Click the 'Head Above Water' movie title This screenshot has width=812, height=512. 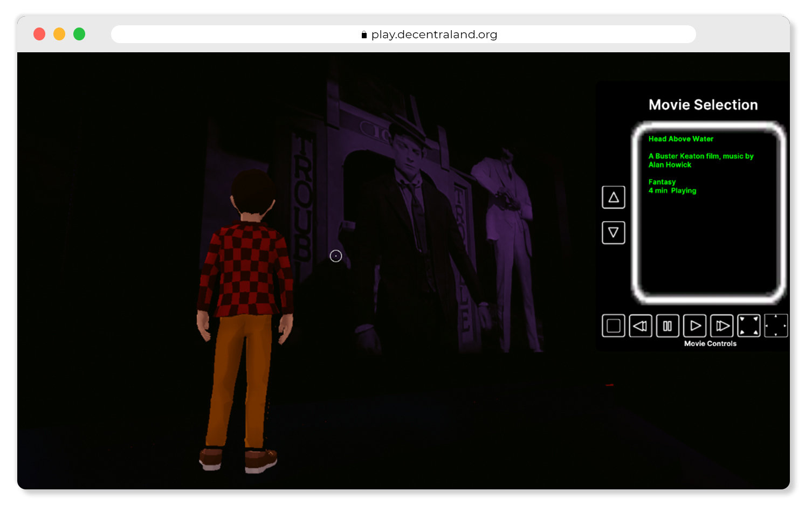point(680,139)
